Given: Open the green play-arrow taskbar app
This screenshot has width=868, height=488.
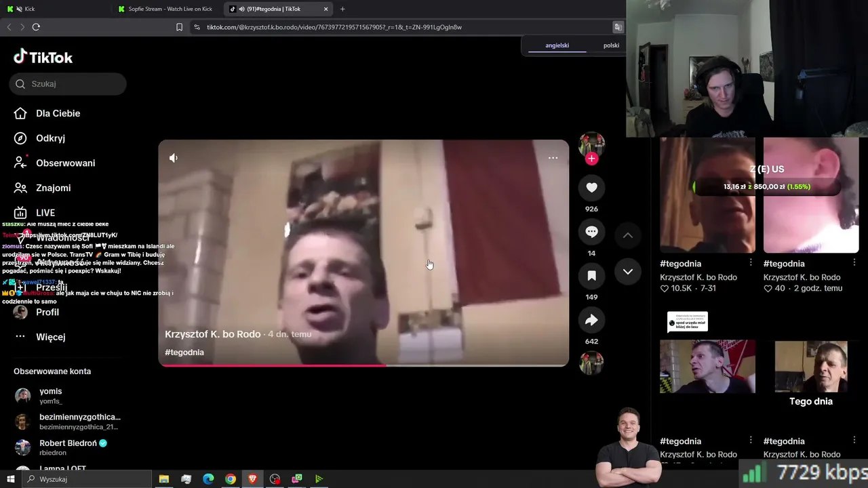Looking at the screenshot, I should point(319,479).
